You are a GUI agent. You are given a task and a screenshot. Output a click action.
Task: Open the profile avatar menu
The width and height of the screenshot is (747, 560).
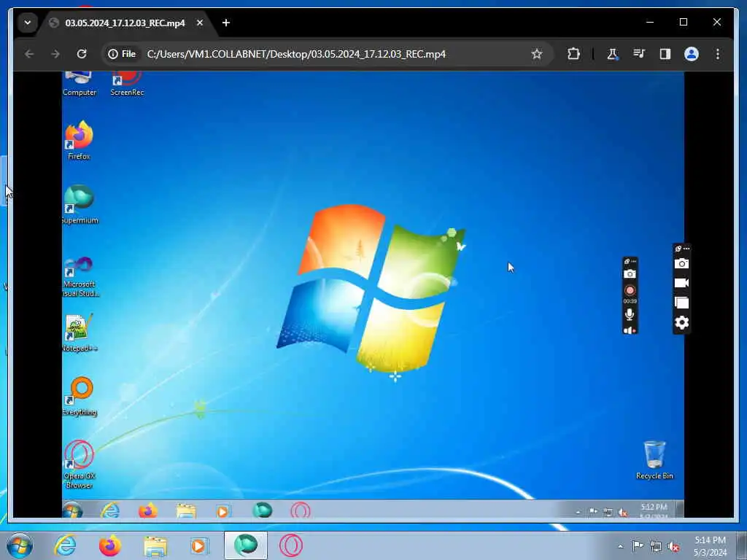[692, 54]
